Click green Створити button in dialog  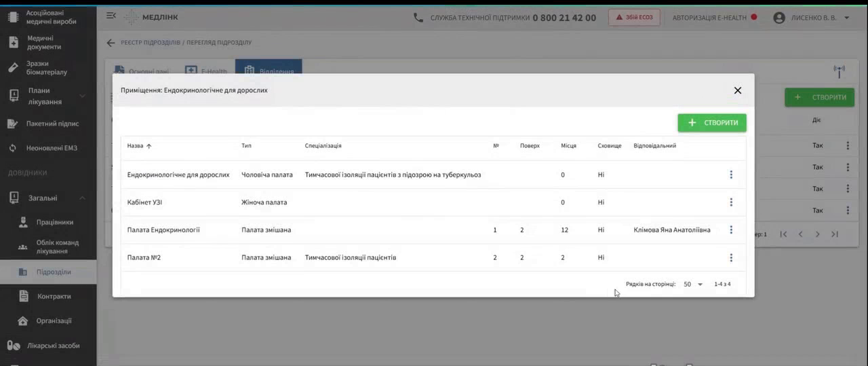712,123
